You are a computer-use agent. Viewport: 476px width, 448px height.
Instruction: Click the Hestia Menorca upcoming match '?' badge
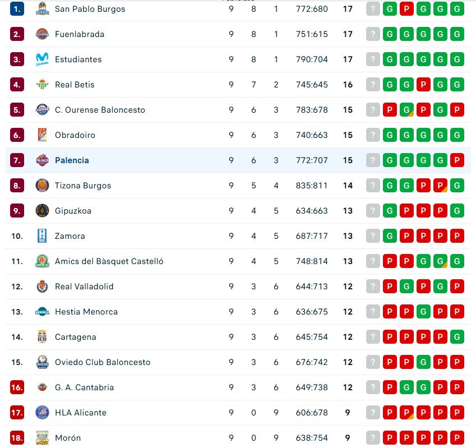tap(373, 312)
